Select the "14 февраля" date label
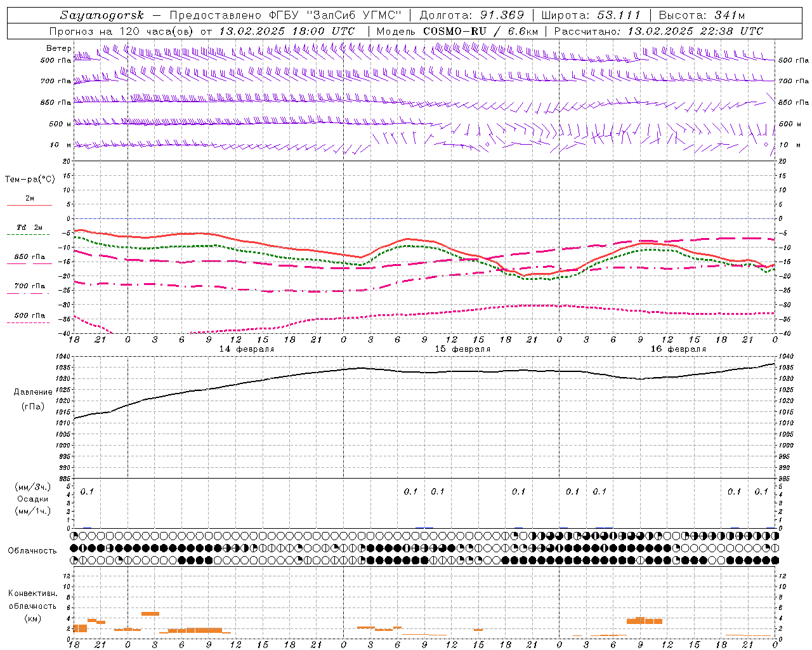 click(247, 349)
